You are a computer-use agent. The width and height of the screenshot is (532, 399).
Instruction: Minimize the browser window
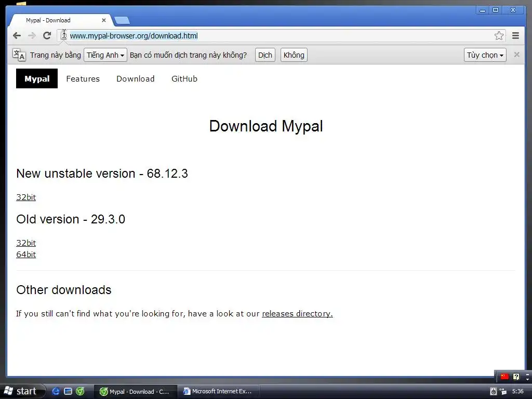coord(482,10)
